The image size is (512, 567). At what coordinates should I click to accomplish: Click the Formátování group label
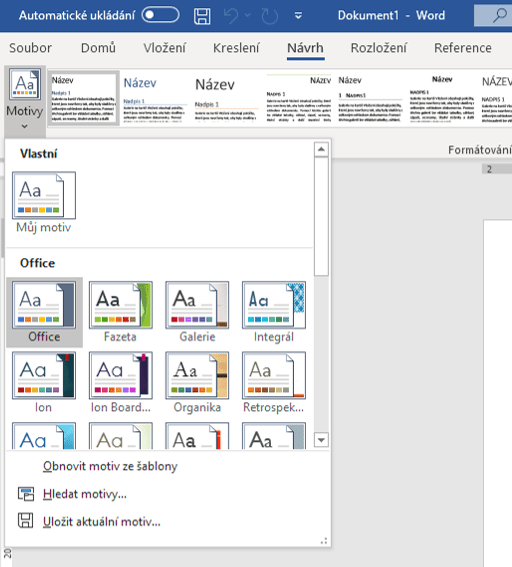pyautogui.click(x=480, y=150)
